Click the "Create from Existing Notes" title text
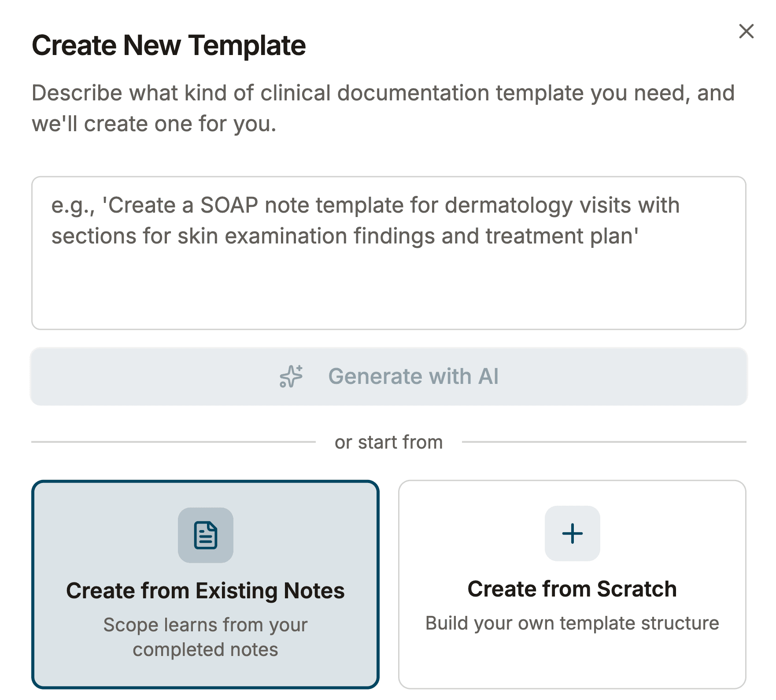 (205, 590)
